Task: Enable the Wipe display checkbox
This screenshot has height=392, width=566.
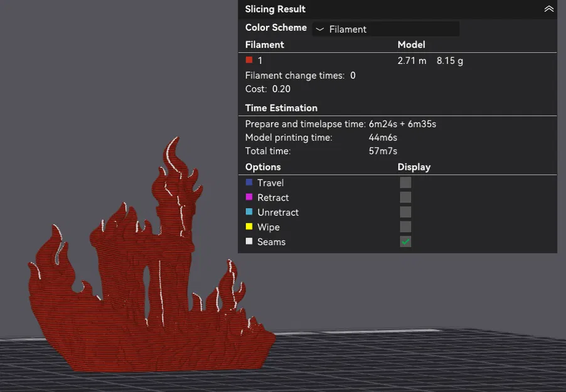Action: pos(405,226)
